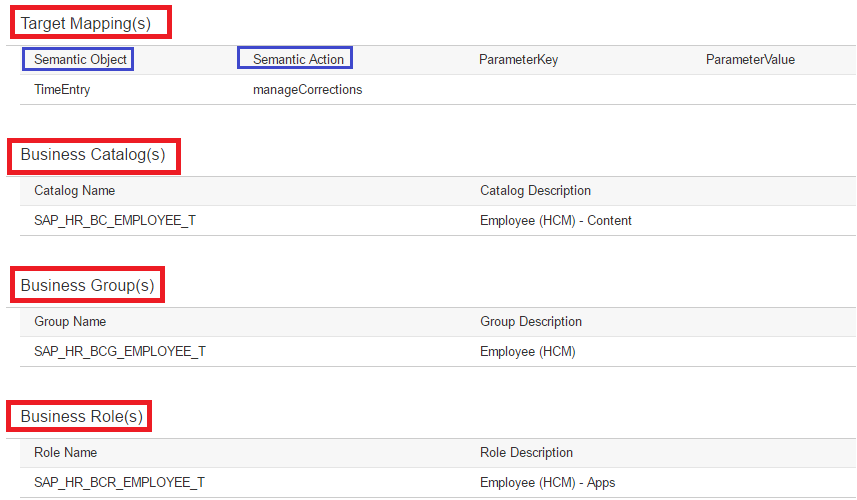857x500 pixels.
Task: Select the Semantic Object column header
Action: coord(80,60)
